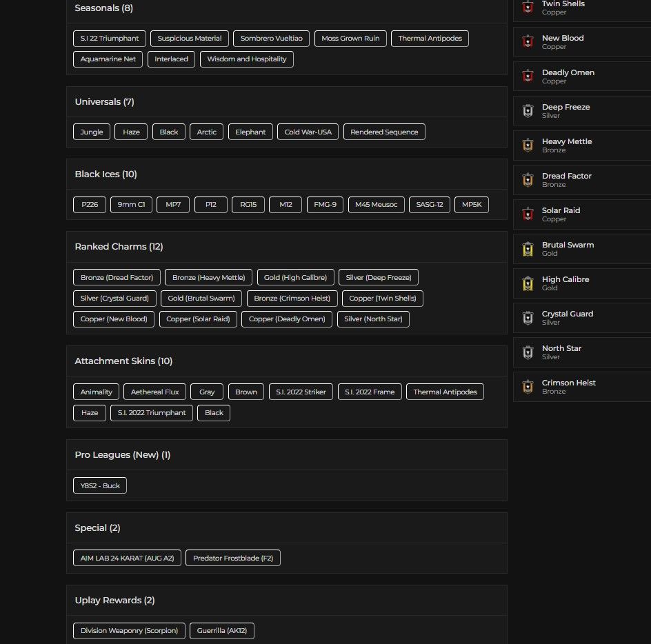The height and width of the screenshot is (644, 651).
Task: Click the MP5K Black Ice tag
Action: (x=472, y=204)
